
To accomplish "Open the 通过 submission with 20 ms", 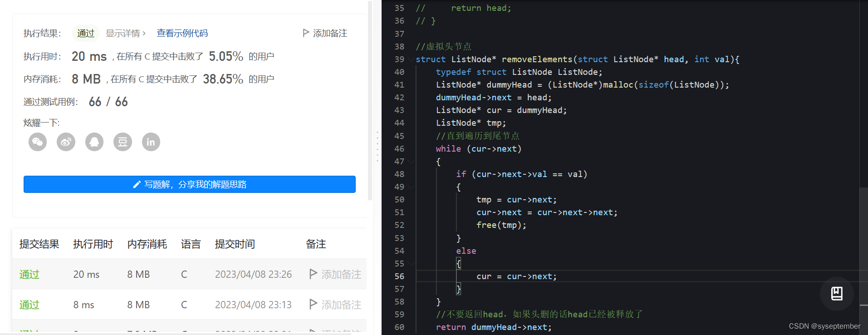I will tap(29, 274).
